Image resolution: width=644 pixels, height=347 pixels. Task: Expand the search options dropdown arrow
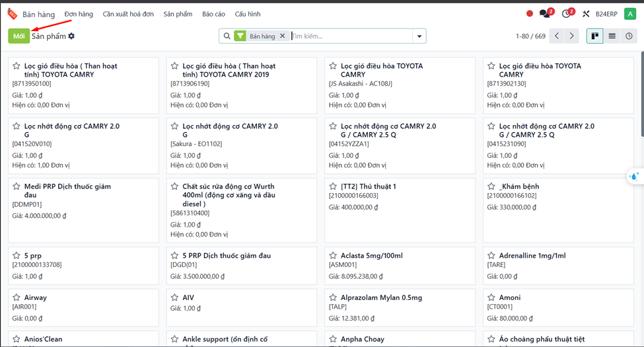419,36
